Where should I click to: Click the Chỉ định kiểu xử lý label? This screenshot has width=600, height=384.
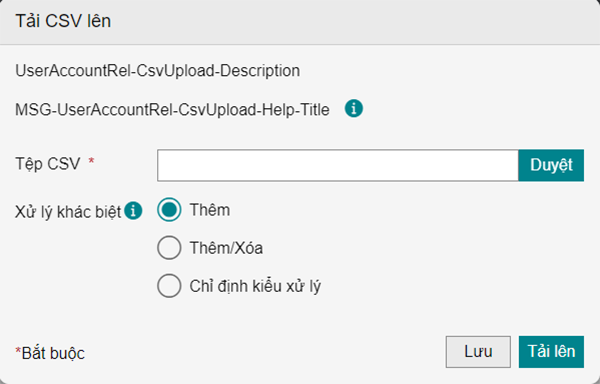[255, 286]
